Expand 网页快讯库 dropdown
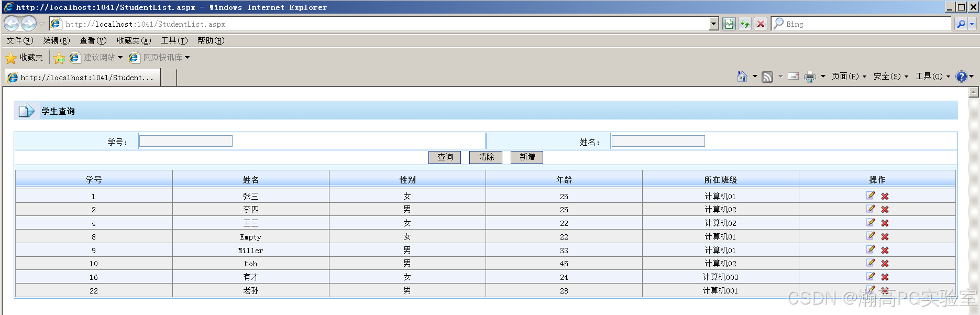The image size is (980, 315). pos(187,58)
